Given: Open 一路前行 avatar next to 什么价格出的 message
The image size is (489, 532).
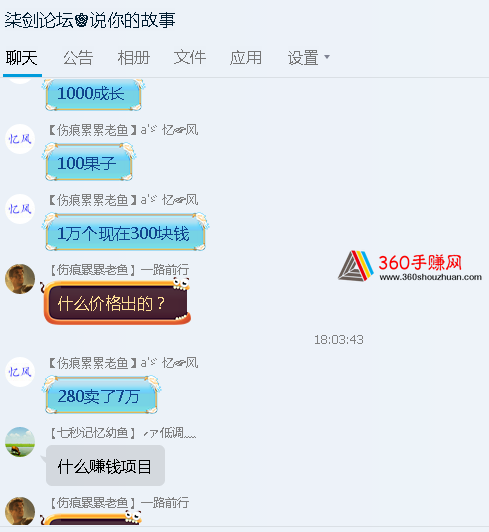Looking at the screenshot, I should (20, 279).
